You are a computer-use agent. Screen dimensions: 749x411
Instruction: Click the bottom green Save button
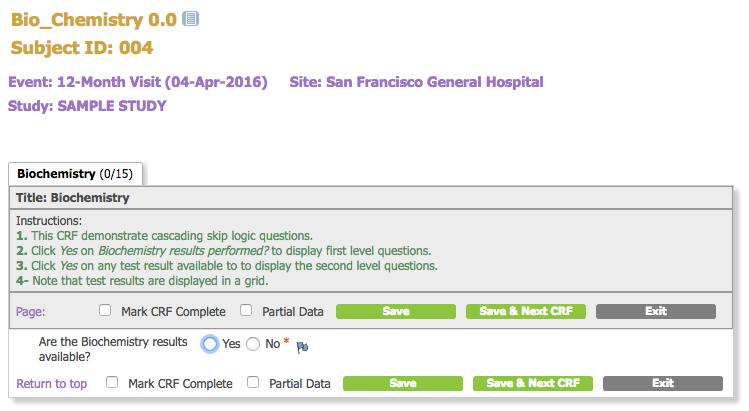[x=403, y=383]
